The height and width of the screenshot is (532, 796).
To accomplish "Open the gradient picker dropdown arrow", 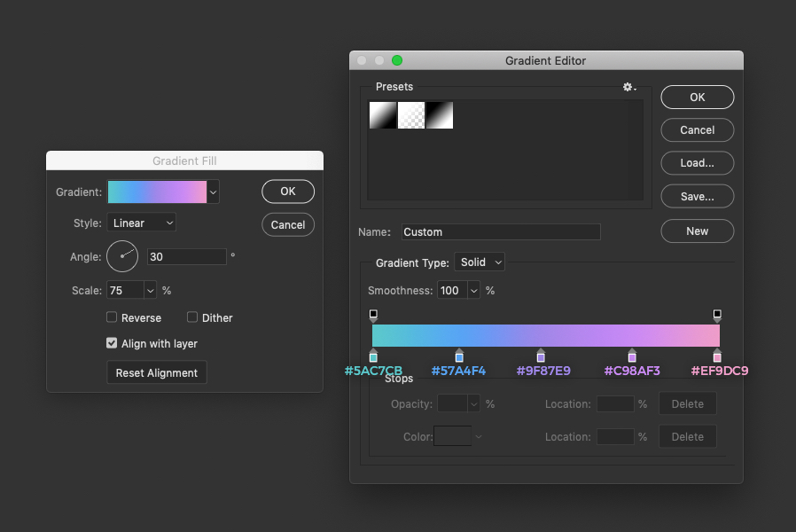I will click(x=214, y=192).
